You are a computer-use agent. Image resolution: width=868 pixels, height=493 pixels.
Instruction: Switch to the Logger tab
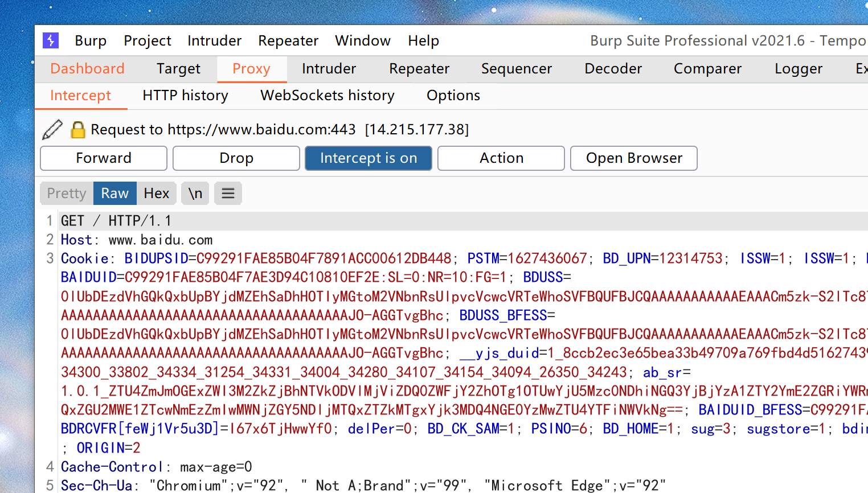799,69
